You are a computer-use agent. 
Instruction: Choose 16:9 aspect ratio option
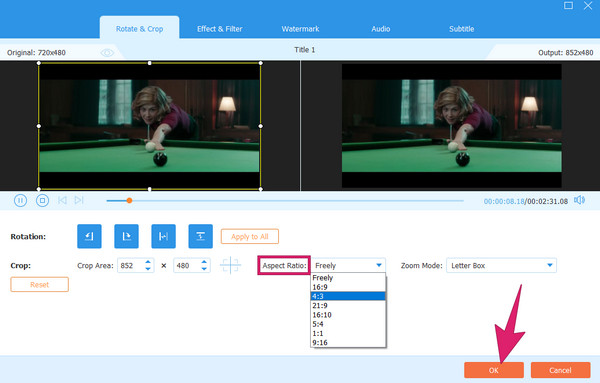tap(348, 287)
